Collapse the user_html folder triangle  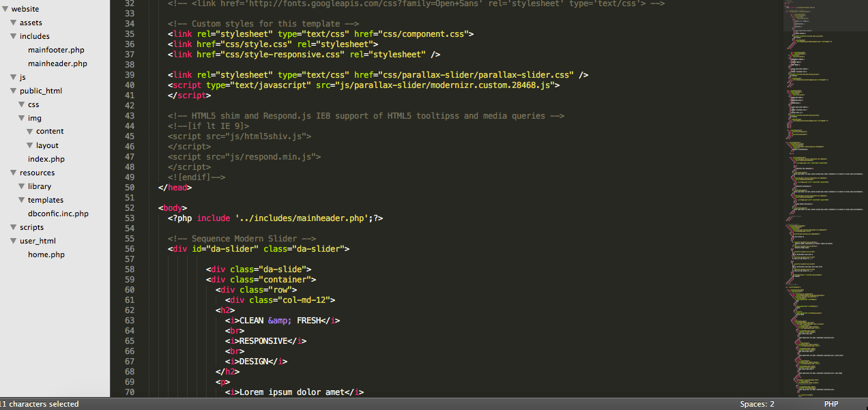click(x=14, y=241)
